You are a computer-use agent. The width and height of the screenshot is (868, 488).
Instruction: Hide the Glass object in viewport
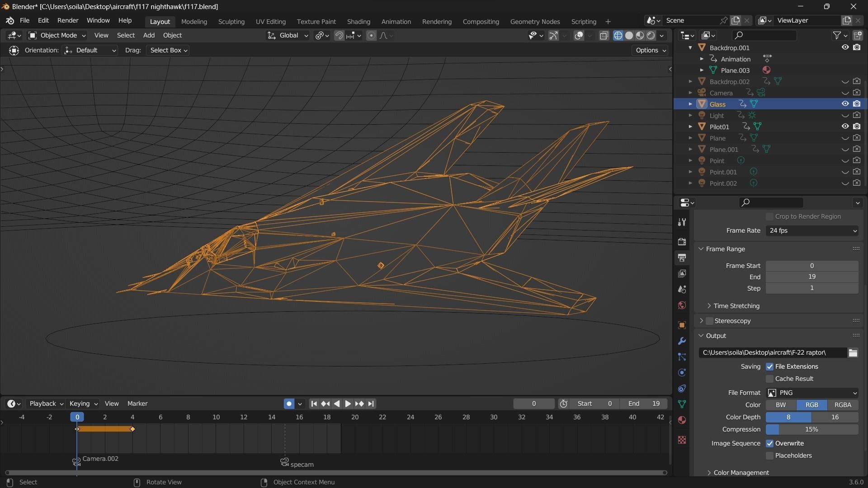(x=844, y=104)
